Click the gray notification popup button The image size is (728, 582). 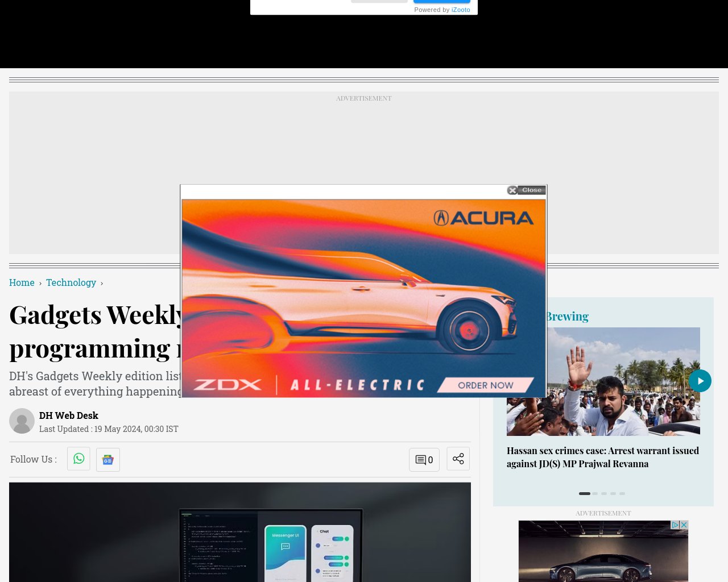coord(379,2)
